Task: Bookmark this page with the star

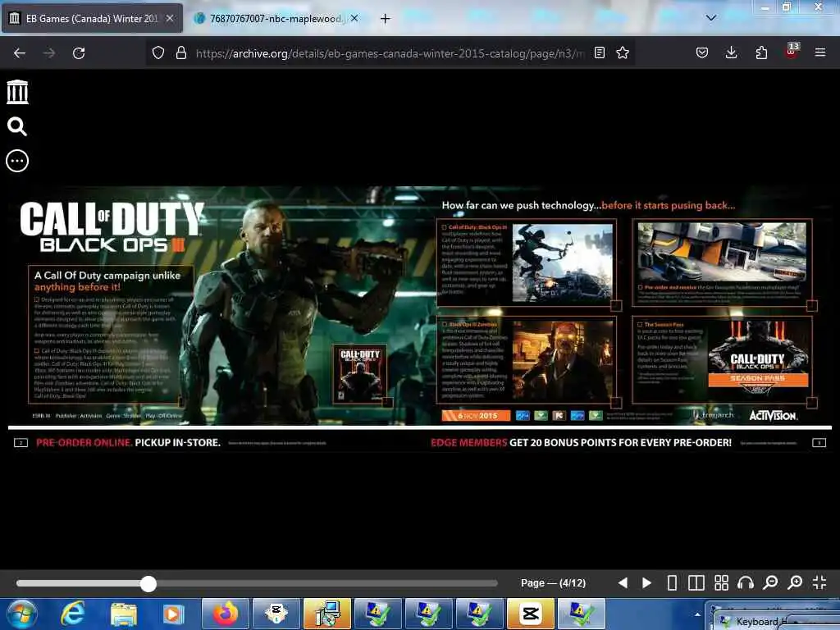Action: [623, 52]
